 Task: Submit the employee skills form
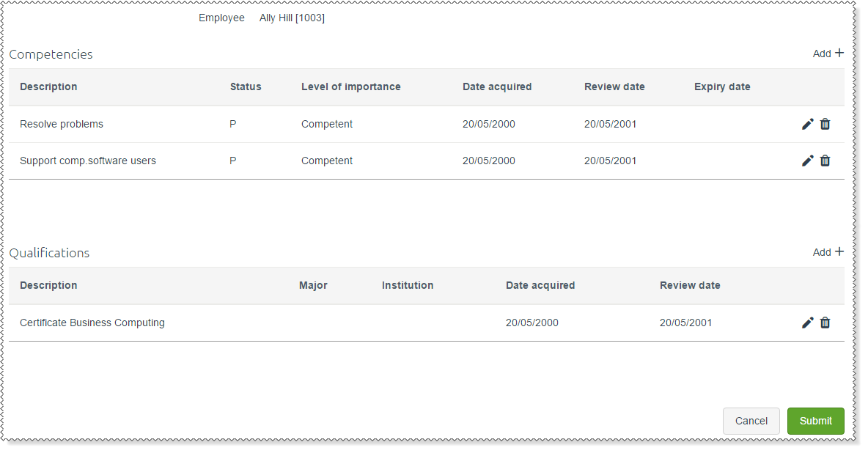[x=815, y=421]
